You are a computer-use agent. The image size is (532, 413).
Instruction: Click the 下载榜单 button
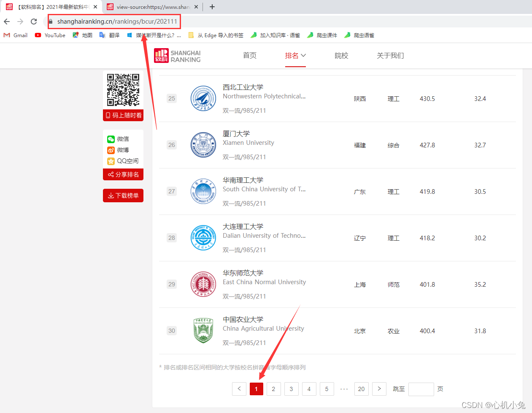(x=123, y=196)
